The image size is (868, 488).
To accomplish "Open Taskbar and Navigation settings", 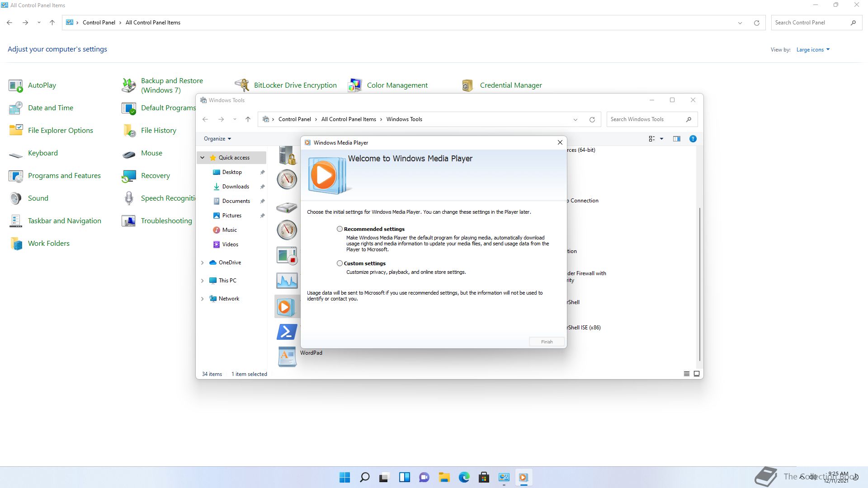I will click(x=55, y=221).
